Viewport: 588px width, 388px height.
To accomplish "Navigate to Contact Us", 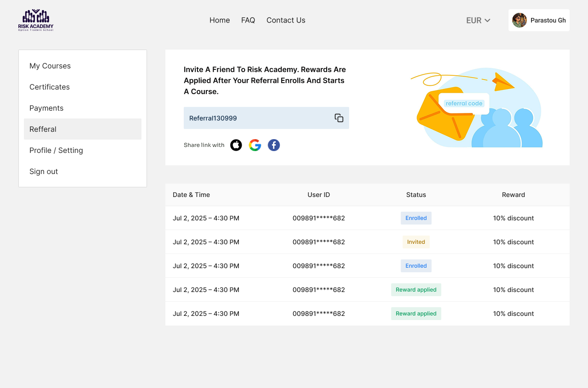I will [286, 20].
